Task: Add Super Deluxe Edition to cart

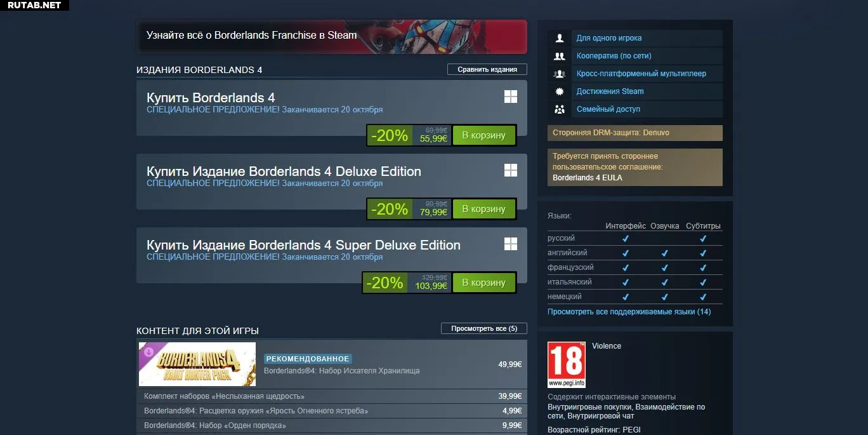Action: point(483,283)
